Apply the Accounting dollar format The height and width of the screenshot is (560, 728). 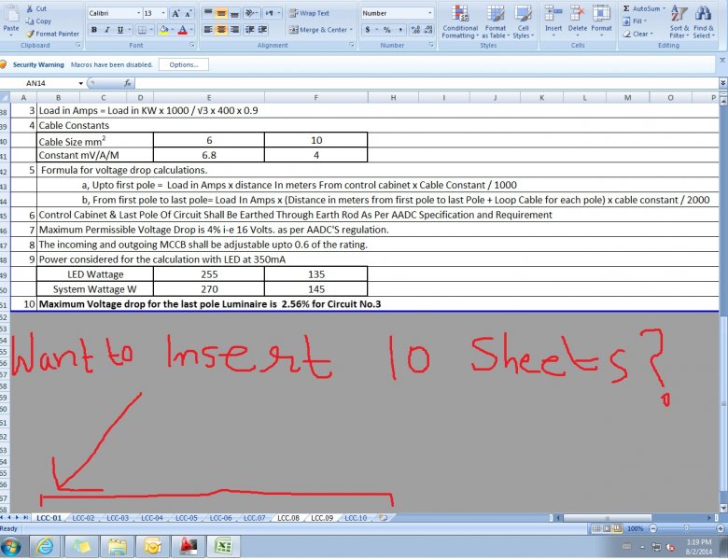coord(368,30)
